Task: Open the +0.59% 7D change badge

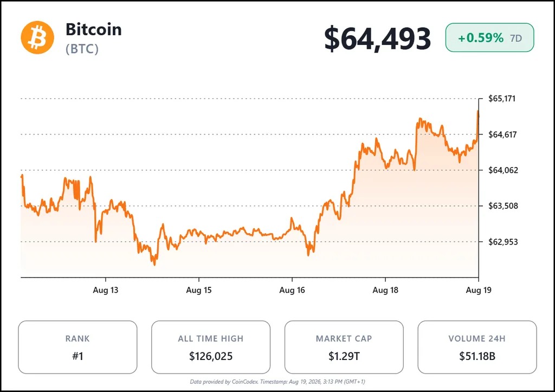Action: tap(489, 37)
